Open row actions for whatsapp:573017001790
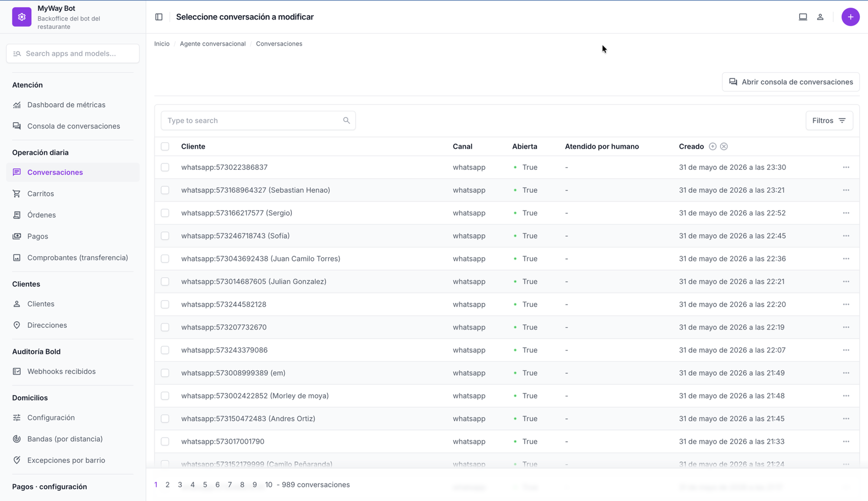Screen dimensions: 868x501 (x=846, y=441)
